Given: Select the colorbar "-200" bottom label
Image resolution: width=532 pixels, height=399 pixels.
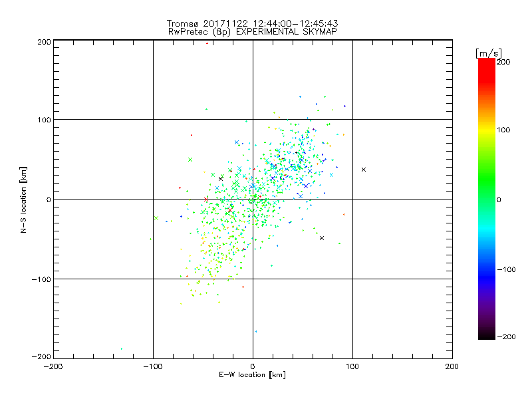Looking at the screenshot, I should [x=506, y=336].
